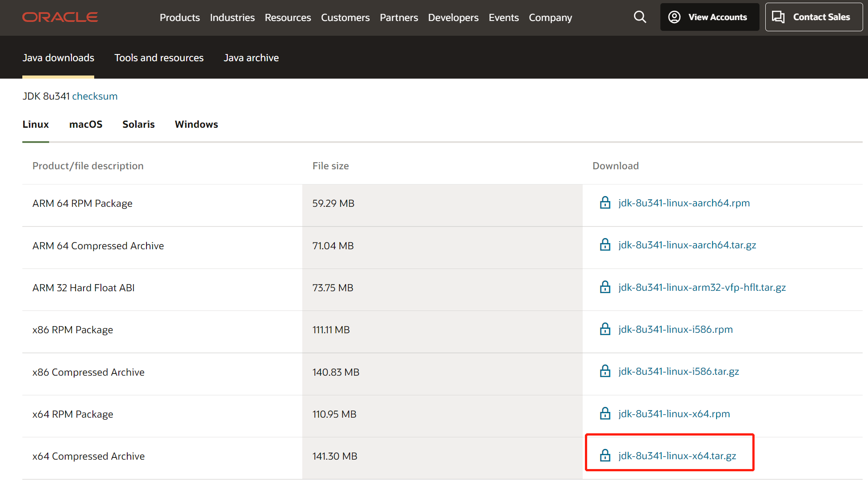Go to Tools and resources tab
Viewport: 868px width, 482px height.
(x=159, y=58)
